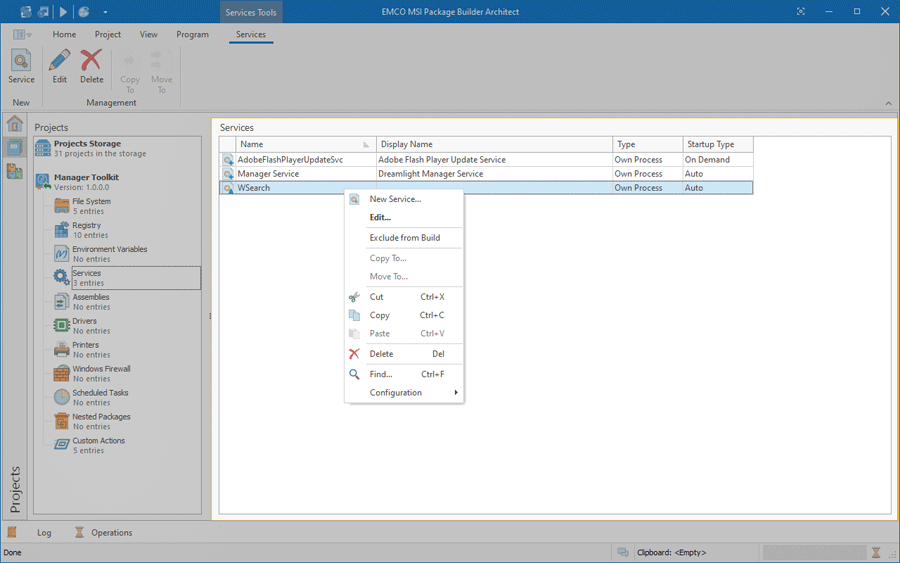Sort by Type column header
Screen dimensions: 900x563
click(648, 145)
